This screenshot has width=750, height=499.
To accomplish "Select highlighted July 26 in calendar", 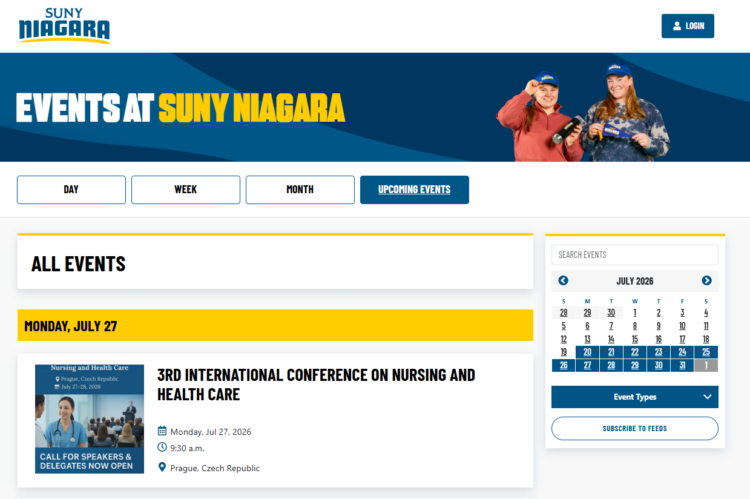I will 563,366.
